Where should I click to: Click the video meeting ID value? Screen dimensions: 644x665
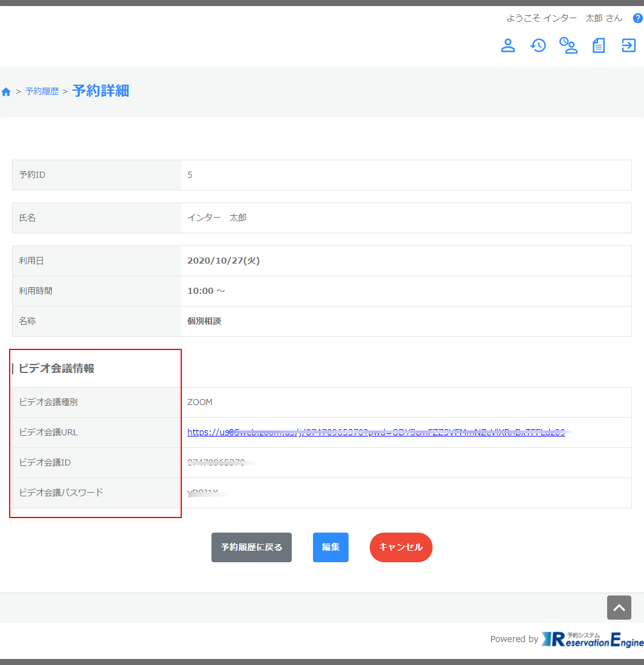(x=216, y=462)
